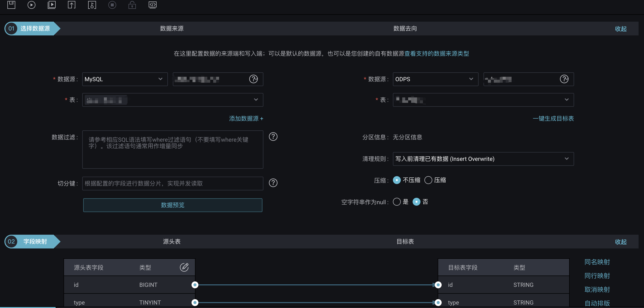This screenshot has width=644, height=308.
Task: Click the smoke test toolbar icon
Action: click(x=92, y=5)
